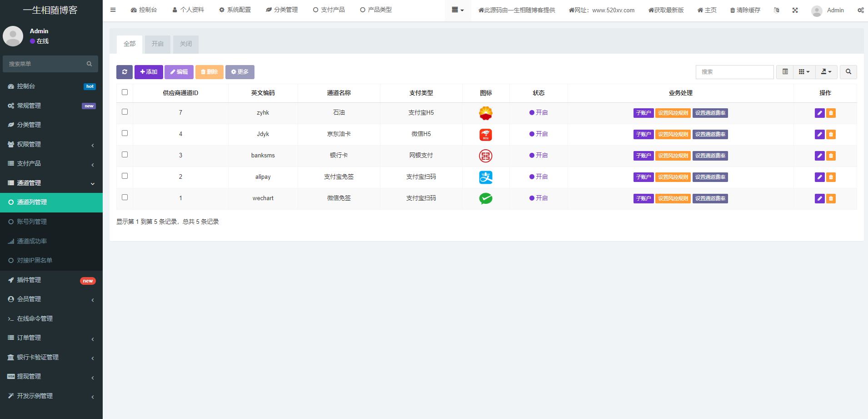
Task: Open the gears settings icon at top right
Action: [861, 10]
